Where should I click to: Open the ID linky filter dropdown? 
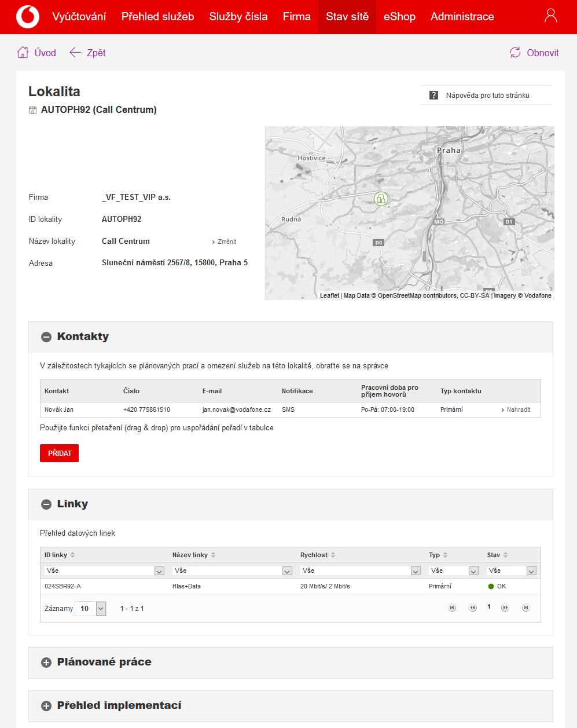[x=104, y=570]
